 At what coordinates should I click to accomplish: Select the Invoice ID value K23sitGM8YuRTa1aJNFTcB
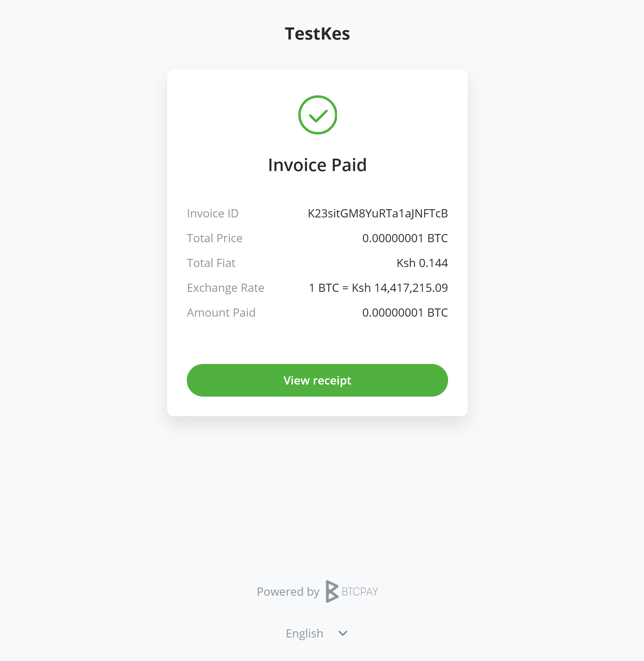(x=378, y=213)
